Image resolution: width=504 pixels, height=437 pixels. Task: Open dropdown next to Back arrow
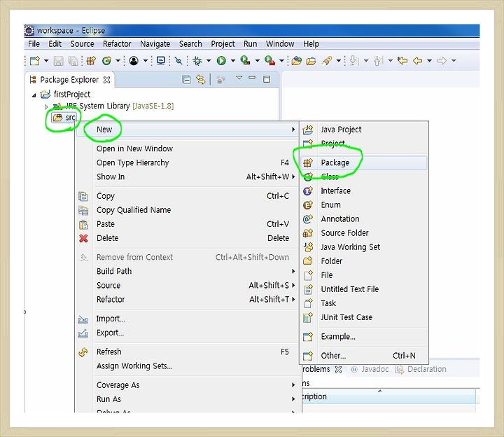(429, 60)
